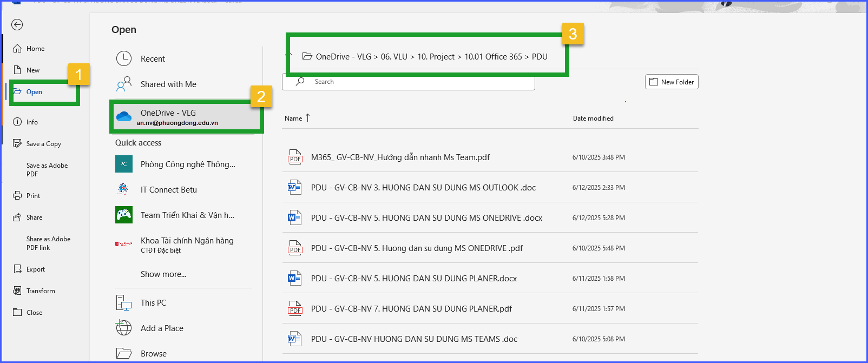Click the Share icon in the sidebar
Image resolution: width=868 pixels, height=363 pixels.
point(17,217)
